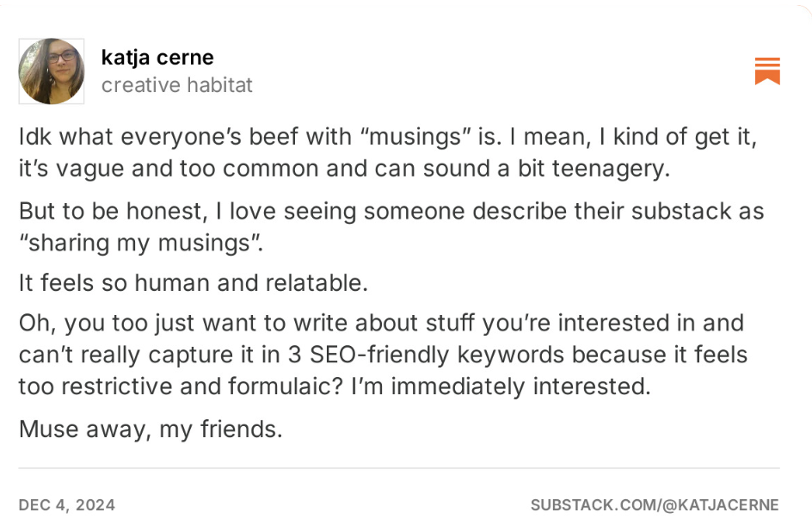Click the horizontal divider above the footer
Screen dimensions: 812x525
399,468
